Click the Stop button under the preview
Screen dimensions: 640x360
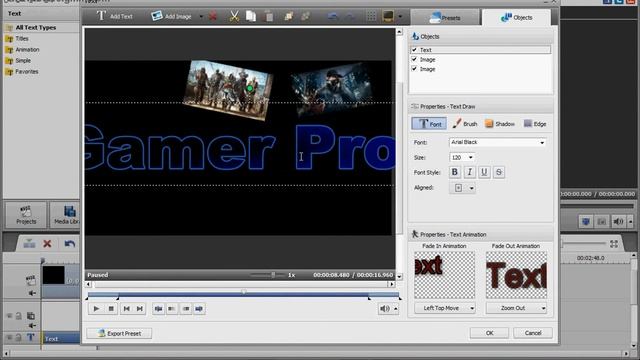coord(111,309)
